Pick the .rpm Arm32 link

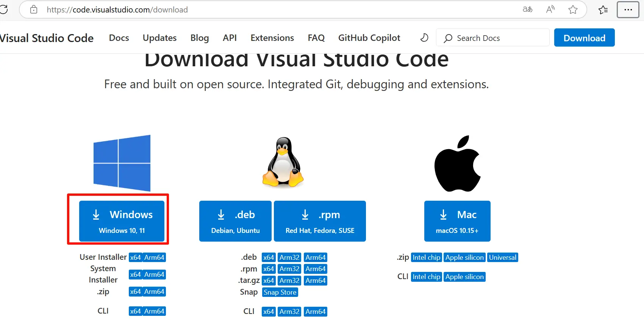click(x=289, y=269)
